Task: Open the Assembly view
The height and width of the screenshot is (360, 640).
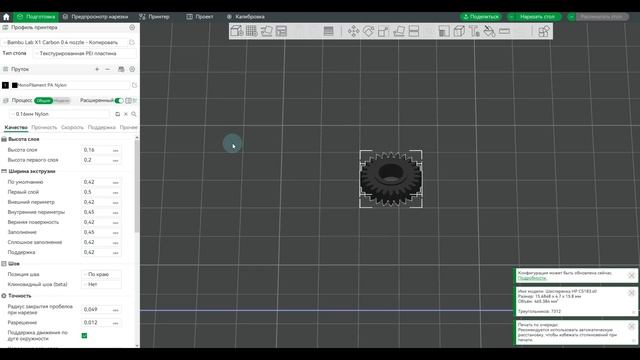Action: coord(543,31)
